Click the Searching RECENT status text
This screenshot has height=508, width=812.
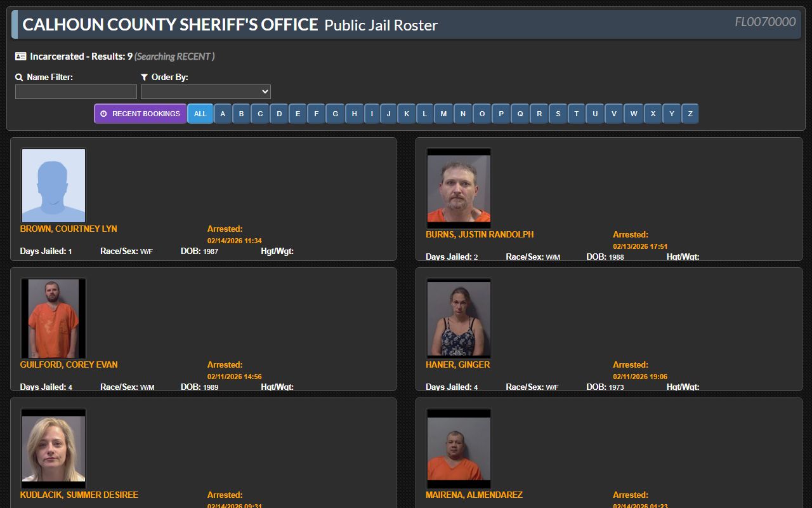174,57
